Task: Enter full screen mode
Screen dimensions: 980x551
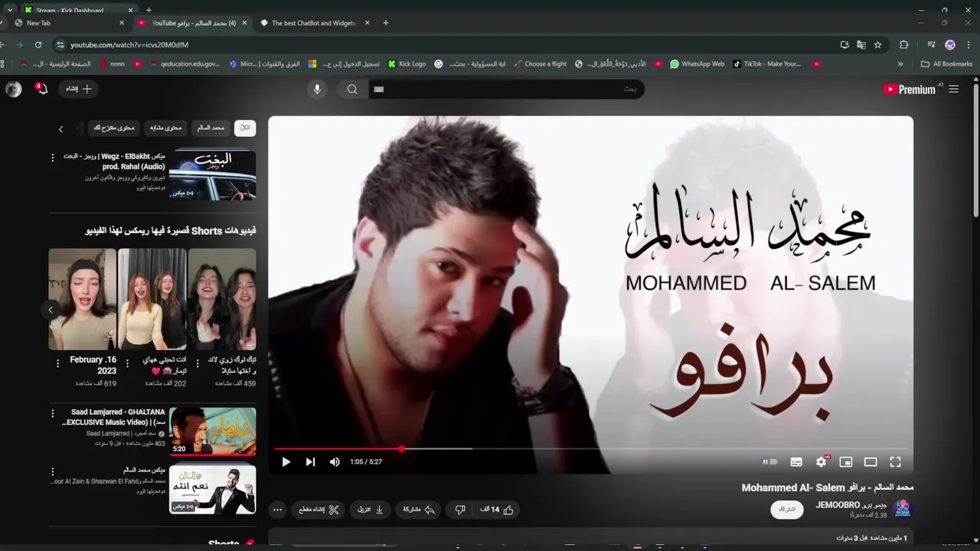Action: pyautogui.click(x=895, y=461)
